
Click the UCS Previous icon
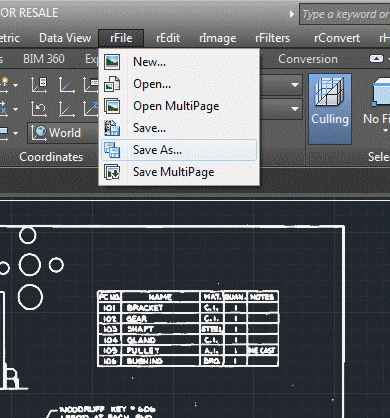39,109
